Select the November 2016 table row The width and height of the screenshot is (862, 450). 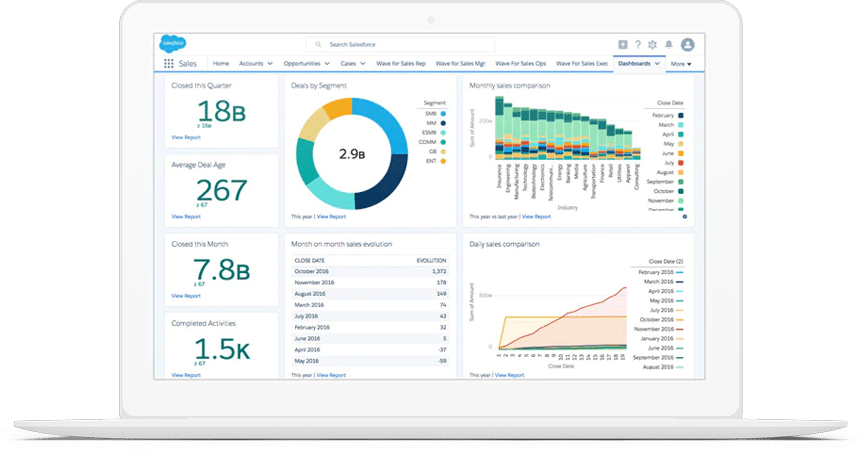click(x=370, y=282)
